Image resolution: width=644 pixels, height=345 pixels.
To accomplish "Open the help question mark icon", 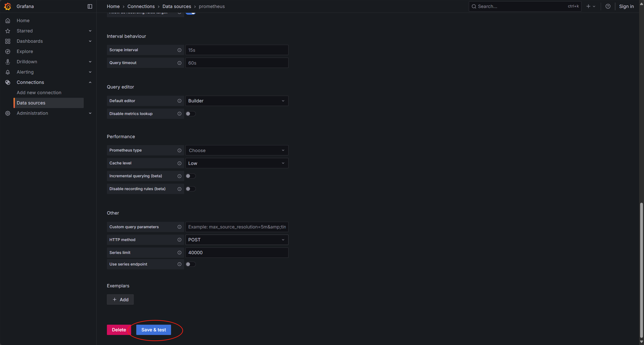I will point(608,6).
